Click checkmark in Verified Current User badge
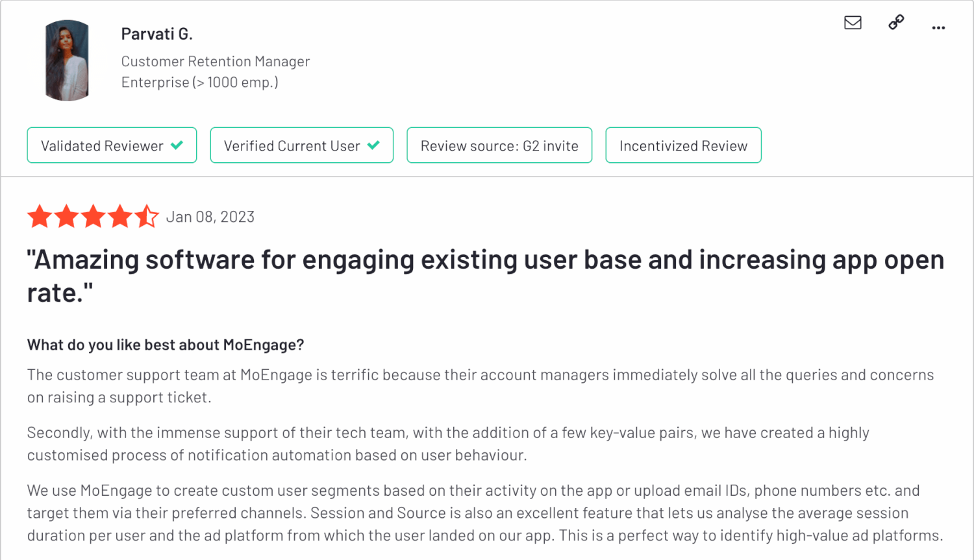Screen dimensions: 974x560 [373, 145]
